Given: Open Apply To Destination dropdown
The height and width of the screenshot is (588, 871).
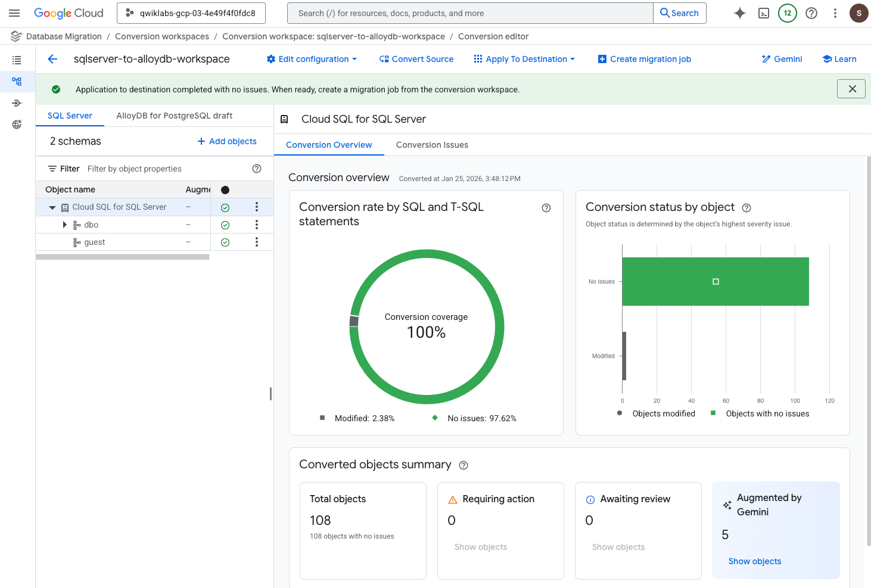Looking at the screenshot, I should click(524, 59).
